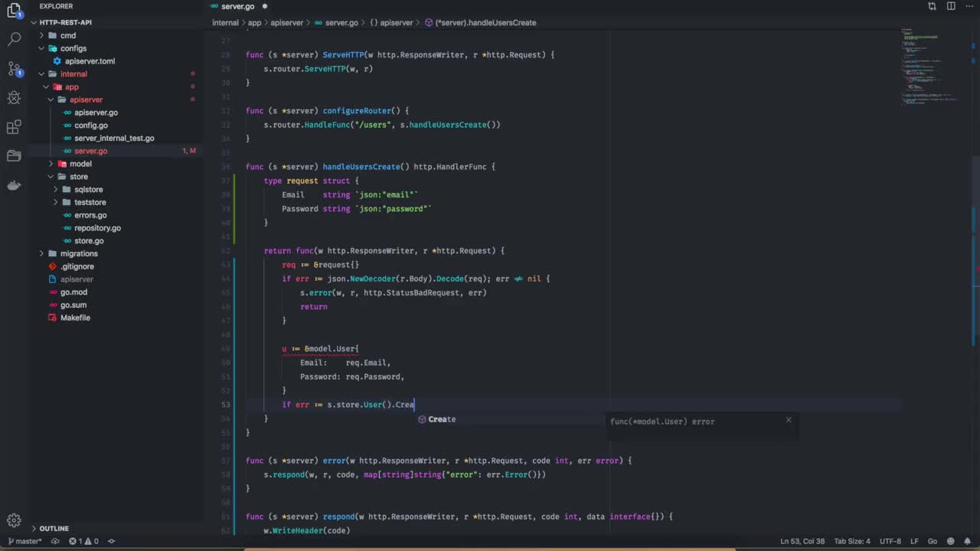
Task: Change 'LF' end of line sequence
Action: (914, 541)
